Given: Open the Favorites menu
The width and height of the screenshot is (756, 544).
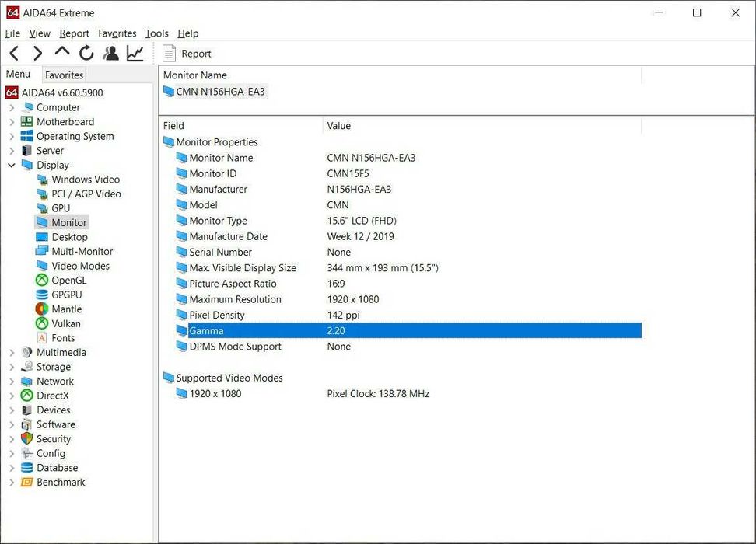Looking at the screenshot, I should point(117,33).
